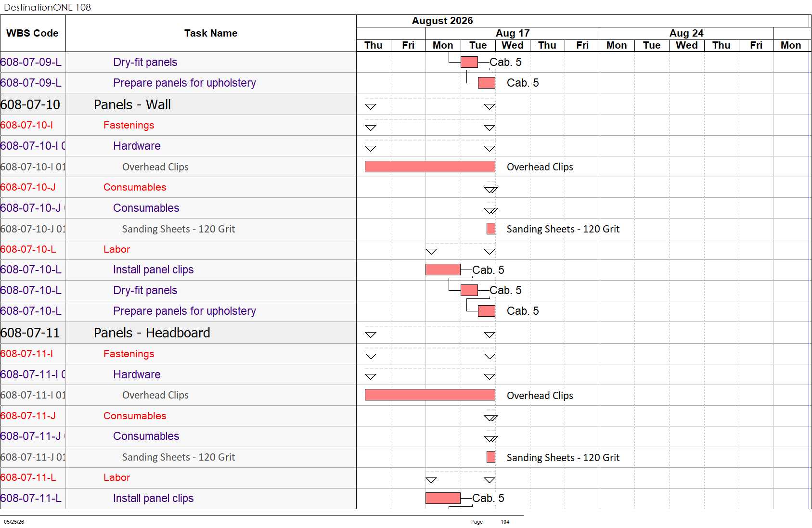
Task: Select Dry-fit panels task in 608-07-09-L row
Action: (145, 62)
